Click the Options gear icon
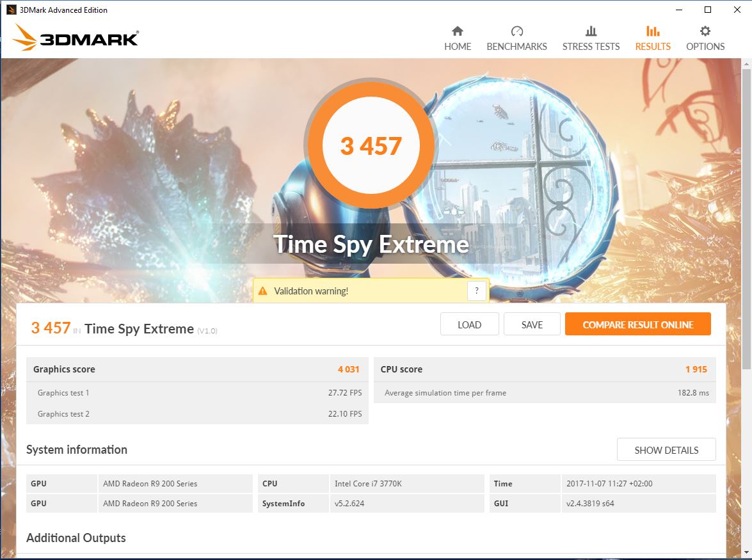 click(705, 31)
